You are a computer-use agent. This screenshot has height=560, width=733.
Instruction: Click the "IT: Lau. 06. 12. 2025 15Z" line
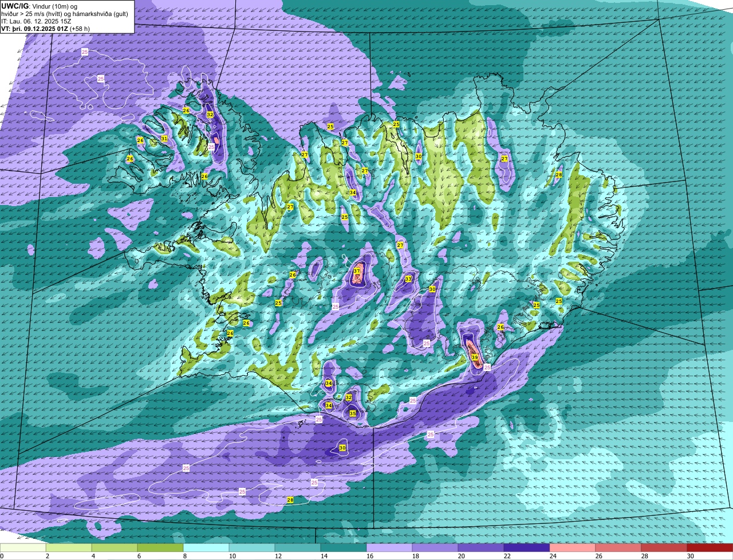click(36, 21)
